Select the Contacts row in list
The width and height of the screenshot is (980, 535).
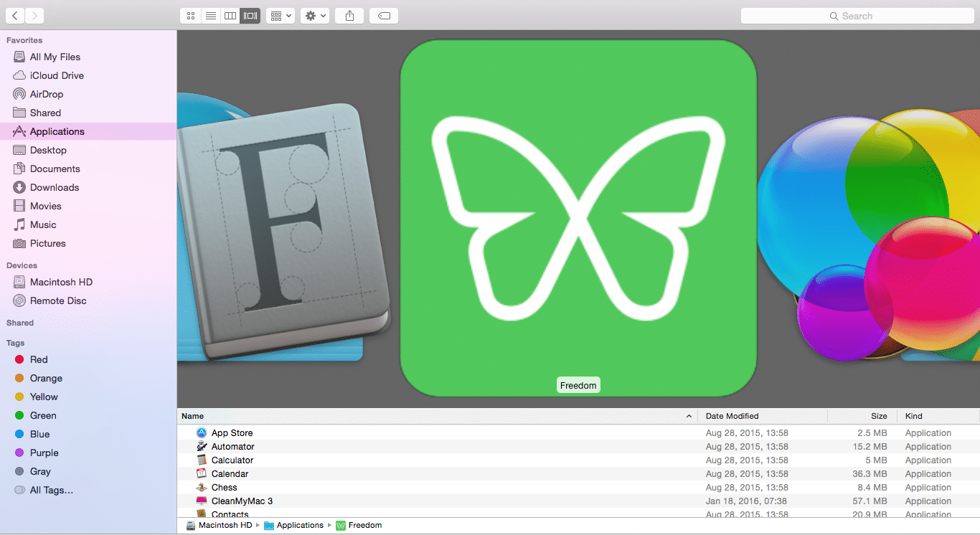[578, 513]
